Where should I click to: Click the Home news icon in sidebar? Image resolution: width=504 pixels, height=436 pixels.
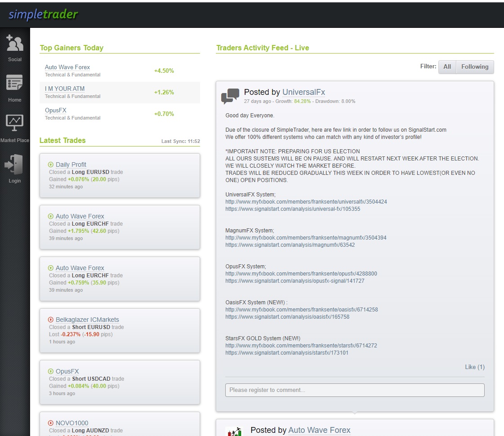point(14,84)
